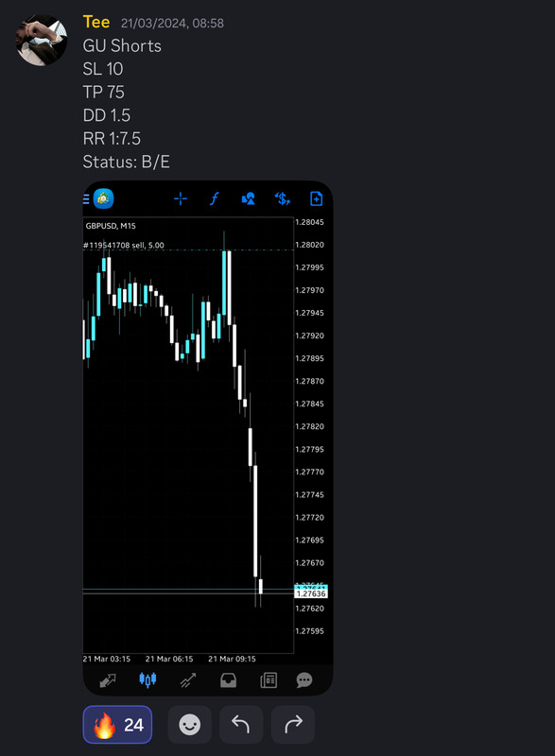Select the sell order label #119541708

tap(124, 245)
